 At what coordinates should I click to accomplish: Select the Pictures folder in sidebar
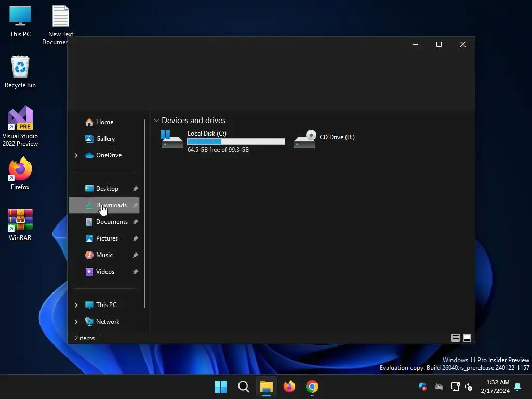pyautogui.click(x=104, y=238)
